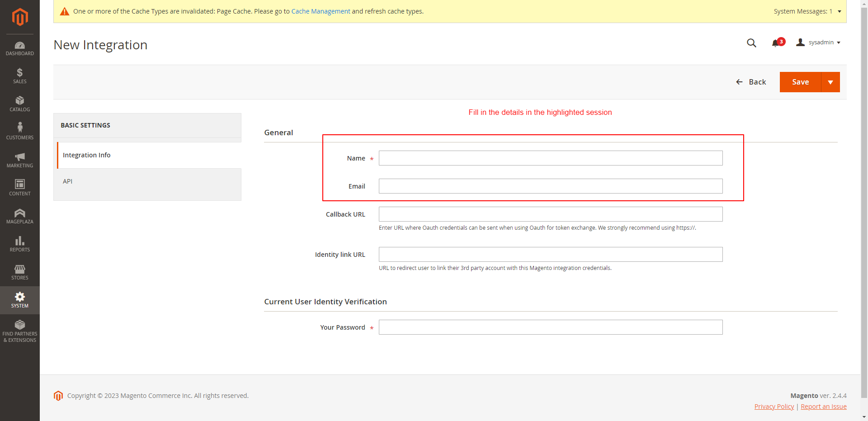
Task: Click Current User Identity Verification heading
Action: [325, 302]
